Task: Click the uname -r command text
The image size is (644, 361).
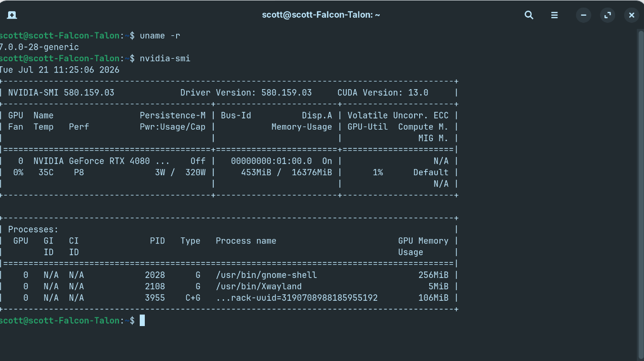Action: pos(160,35)
